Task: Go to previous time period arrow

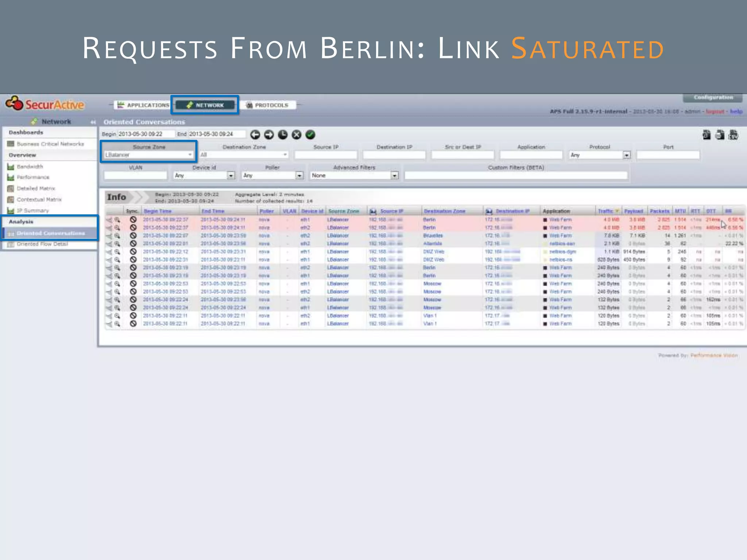Action: click(255, 135)
